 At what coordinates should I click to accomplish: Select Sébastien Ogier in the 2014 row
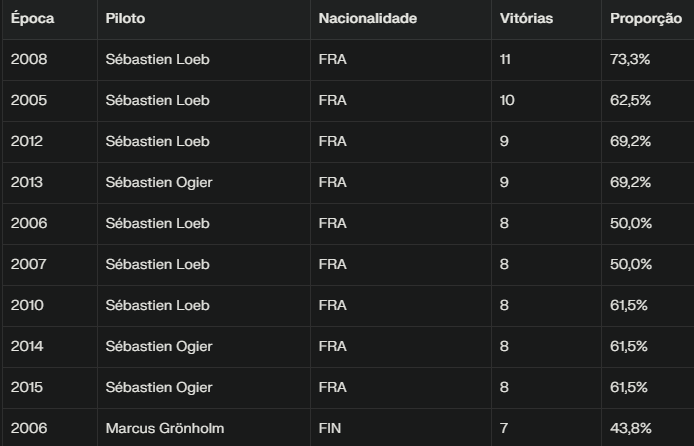tap(158, 346)
